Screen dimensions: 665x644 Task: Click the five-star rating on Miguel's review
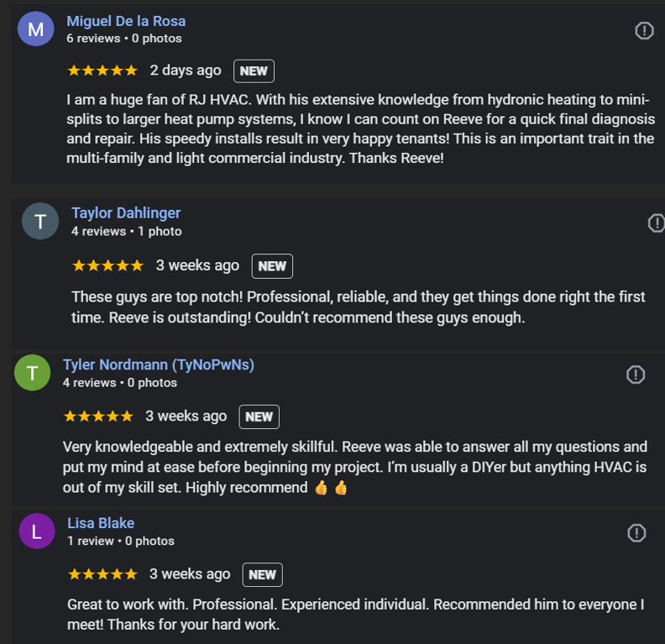coord(102,71)
